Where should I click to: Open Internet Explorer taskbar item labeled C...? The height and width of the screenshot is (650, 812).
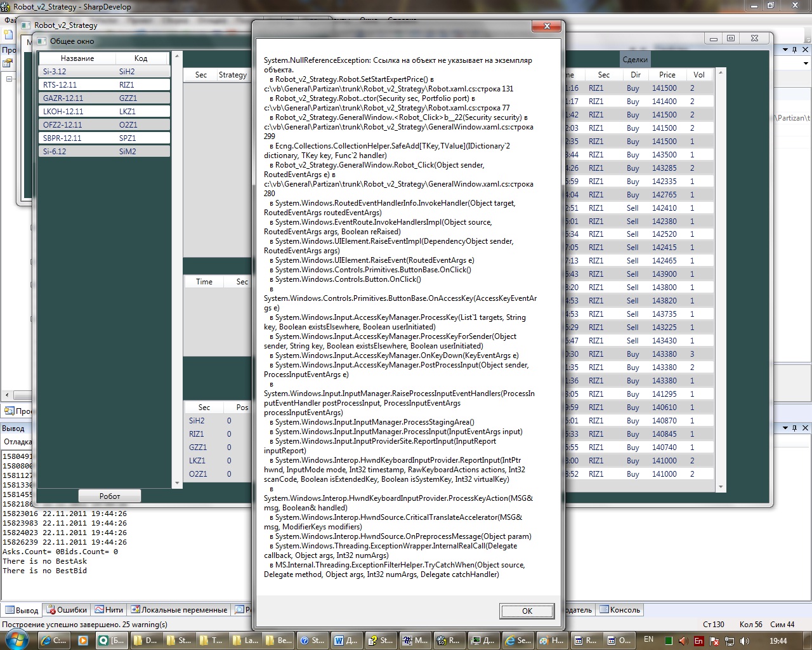pos(53,640)
